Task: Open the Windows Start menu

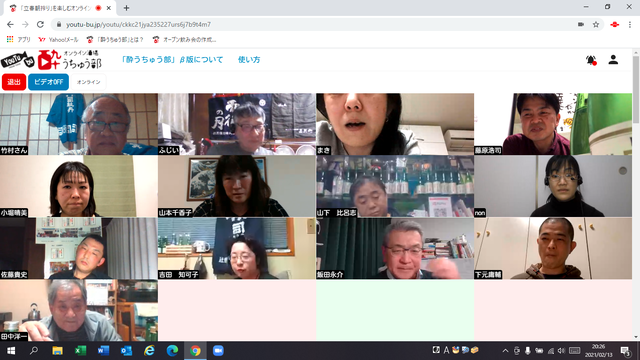Action: tap(11, 351)
